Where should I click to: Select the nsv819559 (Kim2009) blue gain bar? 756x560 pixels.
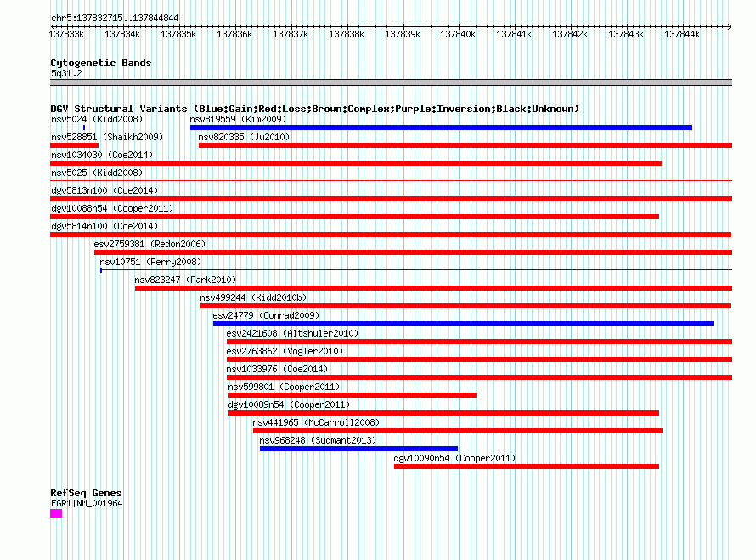click(x=441, y=127)
